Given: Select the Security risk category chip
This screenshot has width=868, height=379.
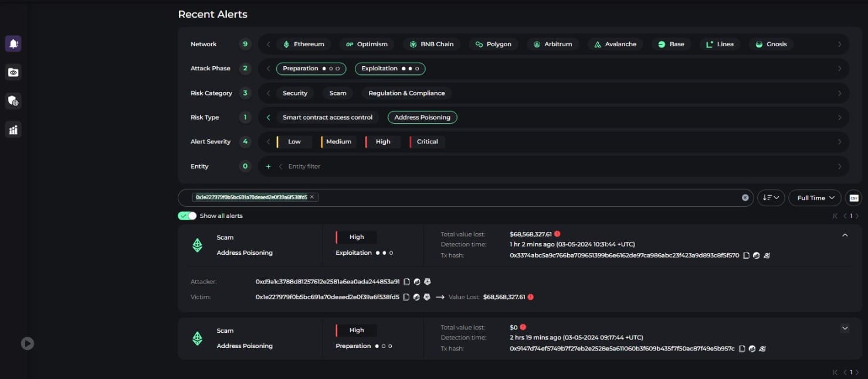Looking at the screenshot, I should coord(295,93).
